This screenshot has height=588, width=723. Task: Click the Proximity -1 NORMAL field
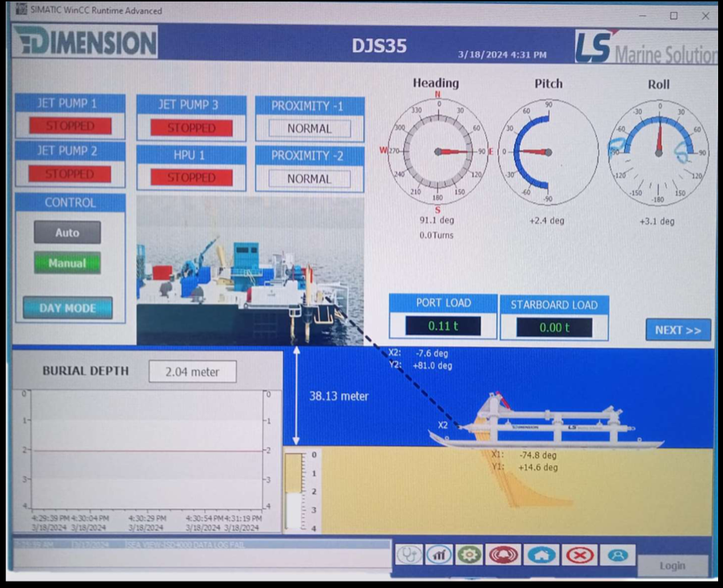[x=309, y=129]
